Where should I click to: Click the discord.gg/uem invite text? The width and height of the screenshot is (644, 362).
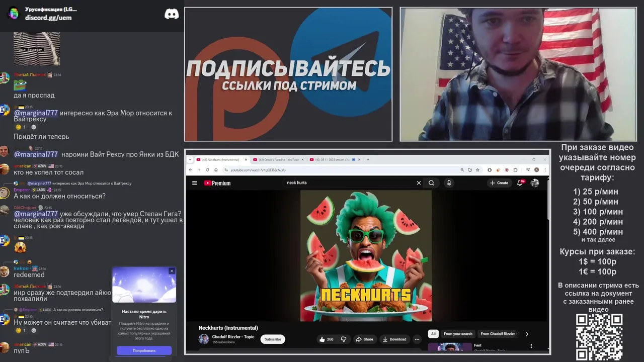(48, 18)
